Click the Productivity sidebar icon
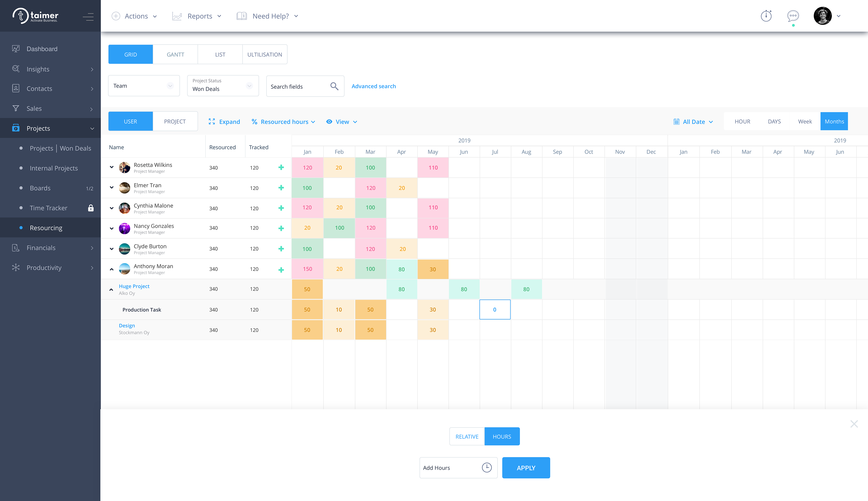This screenshot has width=868, height=501. (x=16, y=267)
